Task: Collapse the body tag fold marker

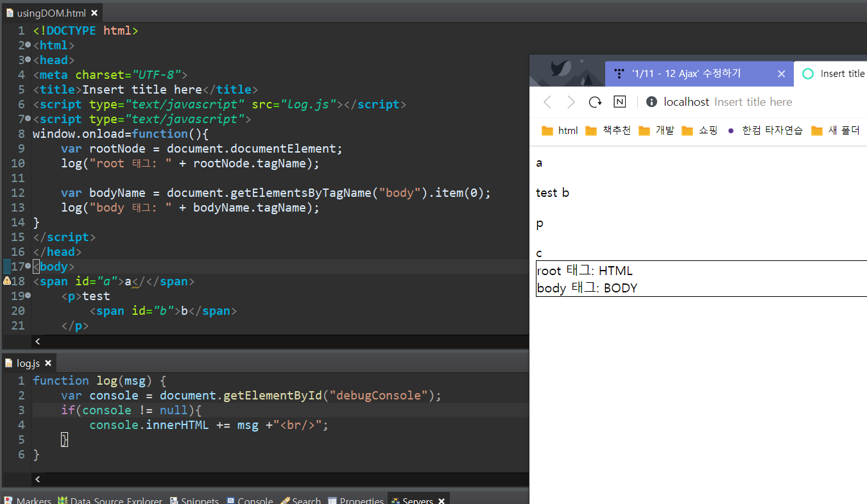Action: pos(28,266)
